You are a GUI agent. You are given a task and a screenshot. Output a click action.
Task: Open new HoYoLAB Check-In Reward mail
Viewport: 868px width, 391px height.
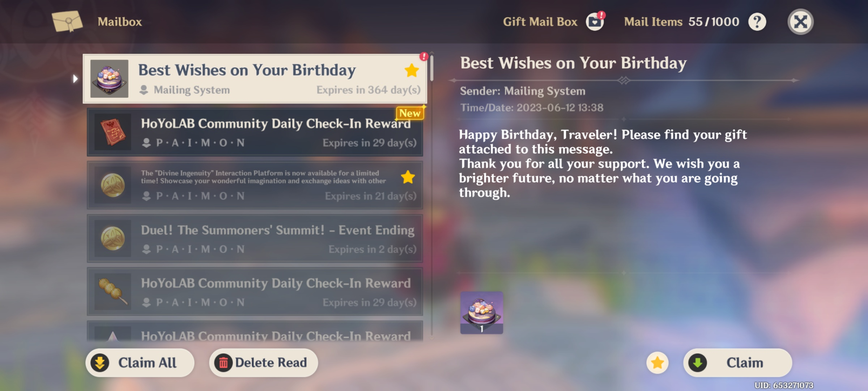pos(255,132)
